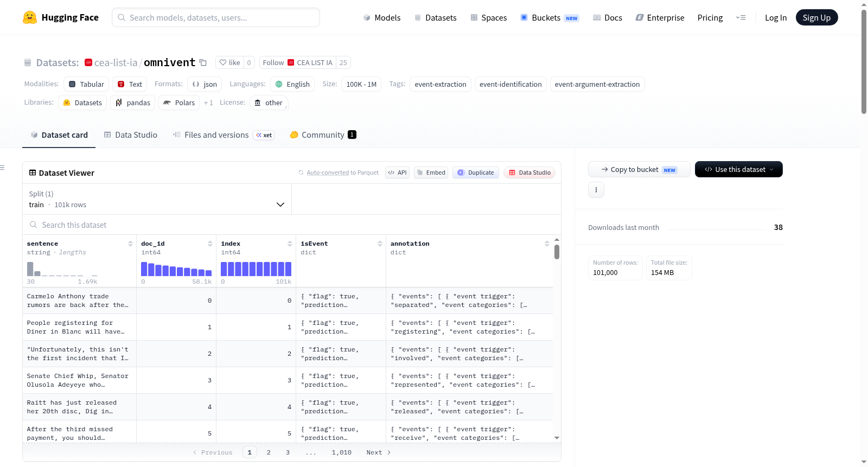The width and height of the screenshot is (868, 467).
Task: Open the API button
Action: pos(397,172)
